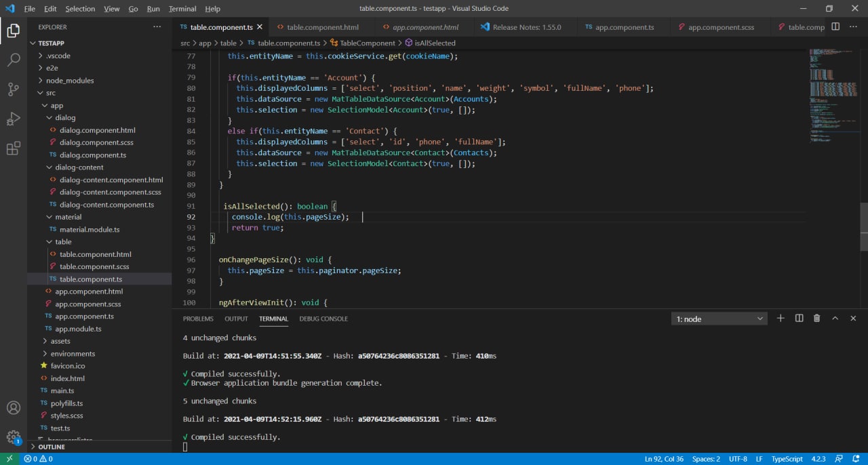This screenshot has height=465, width=868.
Task: Split the terminal panel
Action: (x=799, y=319)
